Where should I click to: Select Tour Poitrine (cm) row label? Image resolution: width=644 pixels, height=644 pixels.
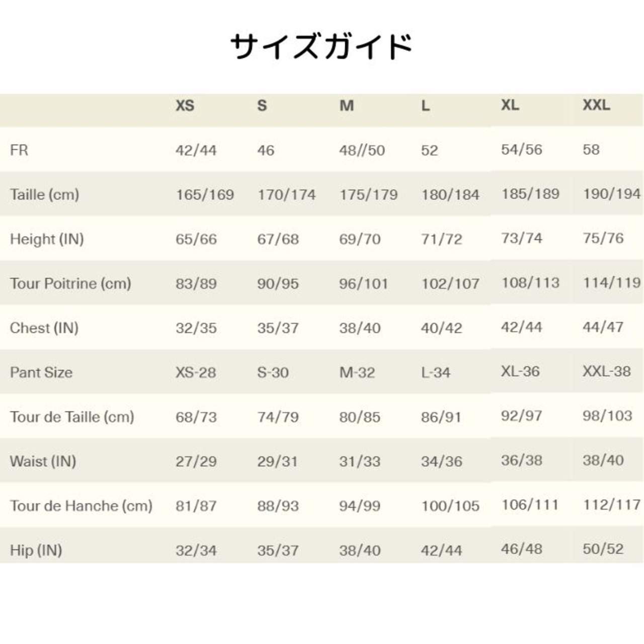pyautogui.click(x=70, y=283)
